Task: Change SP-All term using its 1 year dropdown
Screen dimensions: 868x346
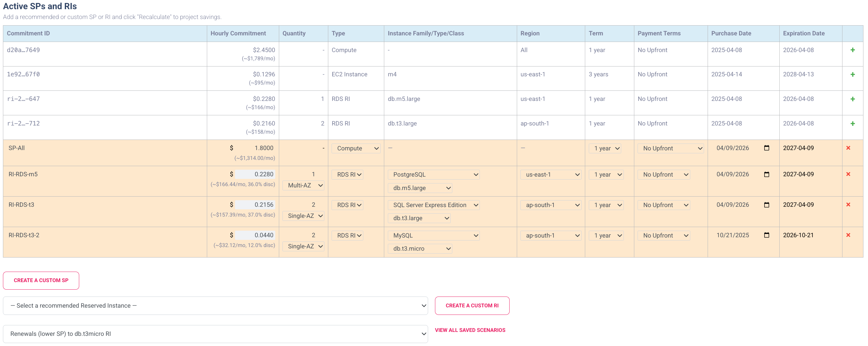Action: (x=605, y=148)
